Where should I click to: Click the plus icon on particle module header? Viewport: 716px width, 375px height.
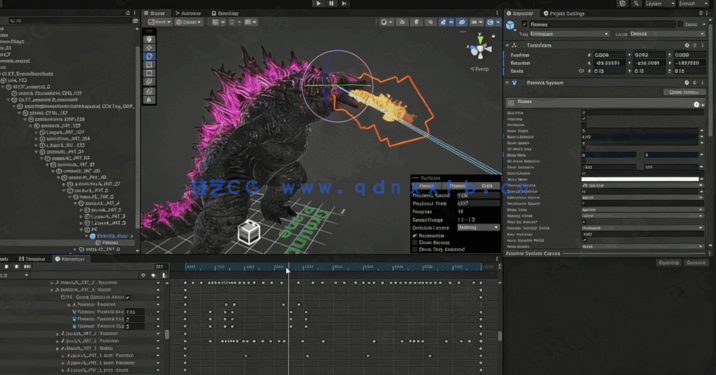click(x=696, y=105)
